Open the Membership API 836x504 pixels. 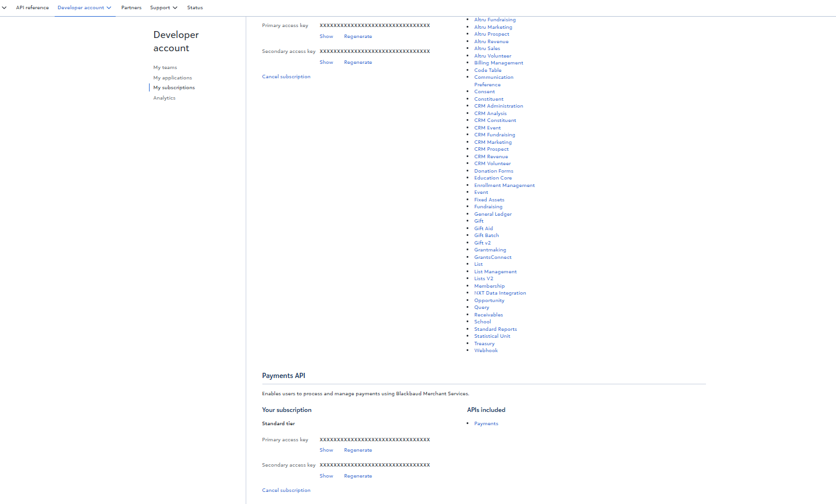490,286
